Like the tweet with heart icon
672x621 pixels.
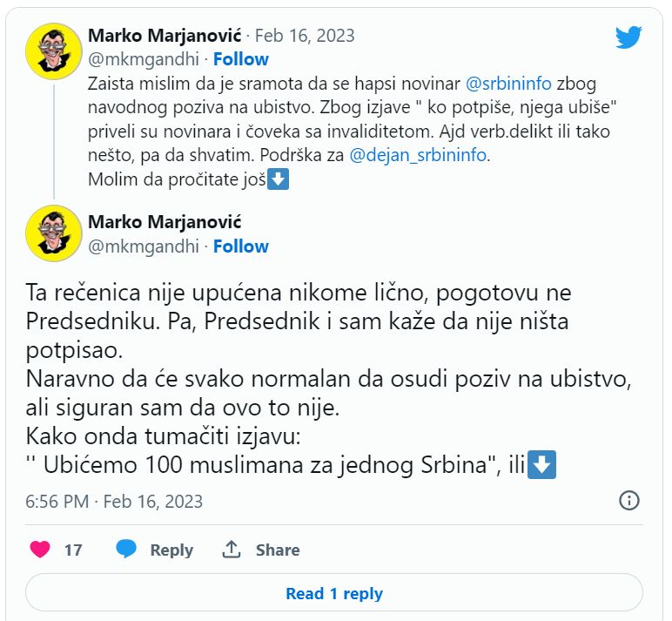(x=40, y=550)
